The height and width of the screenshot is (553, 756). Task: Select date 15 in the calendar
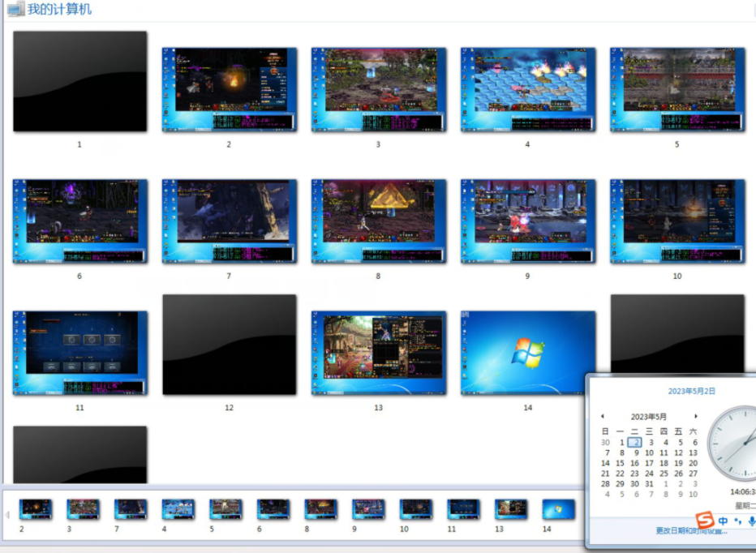[620, 463]
